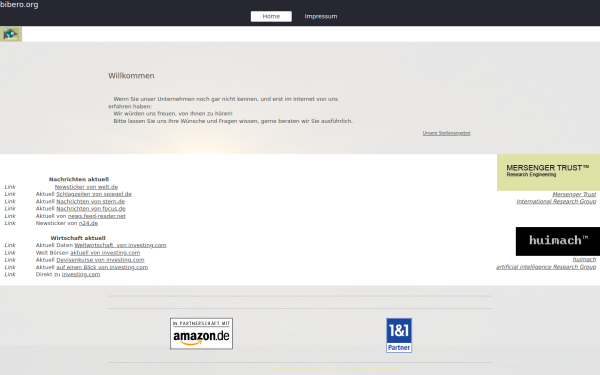Open the n24.de newsticker link

pos(88,223)
